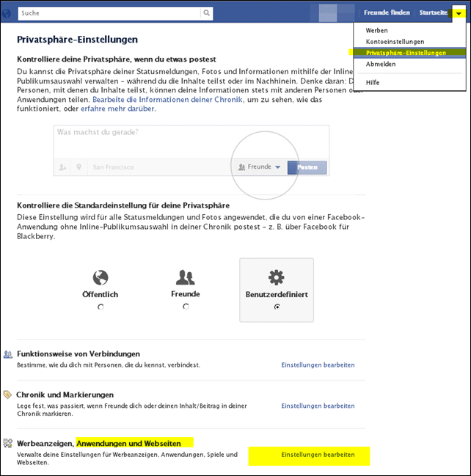Click into the Suche search field
The image size is (471, 476).
click(x=109, y=13)
